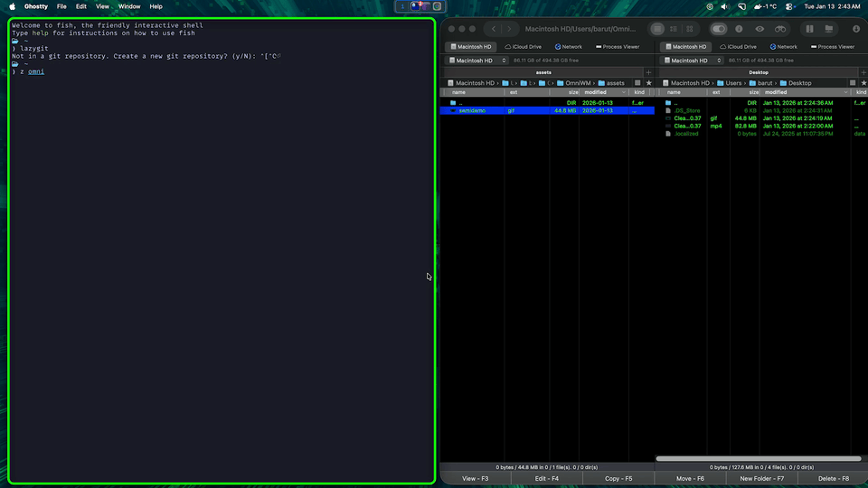This screenshot has width=868, height=488.
Task: Add a new tab in left panel with plus
Action: (x=649, y=72)
